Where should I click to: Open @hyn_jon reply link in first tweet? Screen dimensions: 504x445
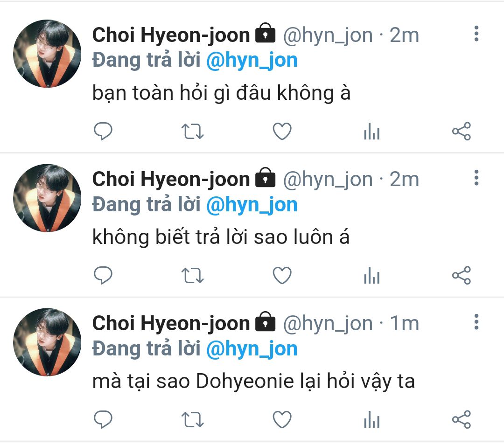pyautogui.click(x=252, y=60)
